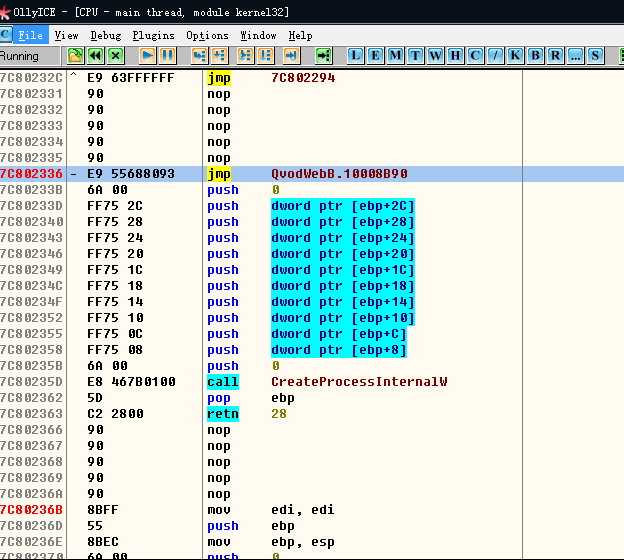Show Breakpoints window with B button
Image resolution: width=624 pixels, height=560 pixels.
point(535,55)
